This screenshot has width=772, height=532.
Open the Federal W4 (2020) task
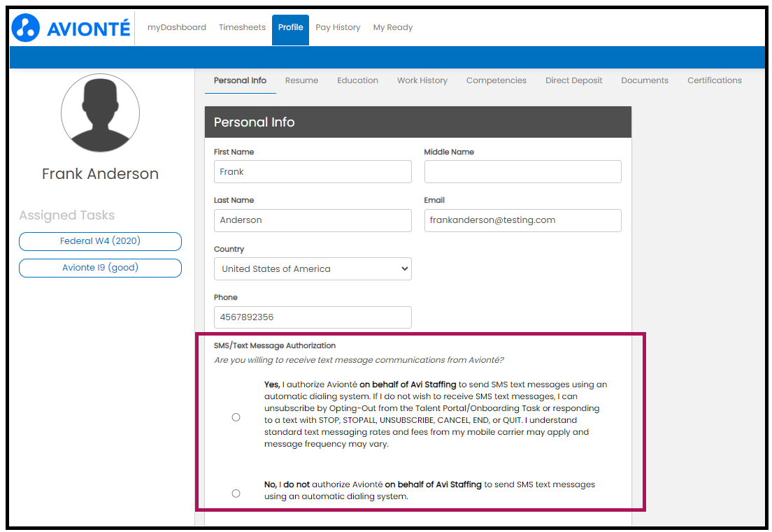coord(100,241)
